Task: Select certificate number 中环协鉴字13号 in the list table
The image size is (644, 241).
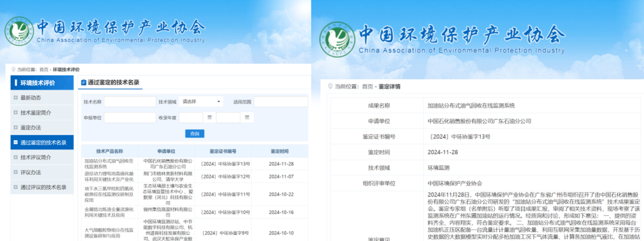Action: (x=225, y=164)
